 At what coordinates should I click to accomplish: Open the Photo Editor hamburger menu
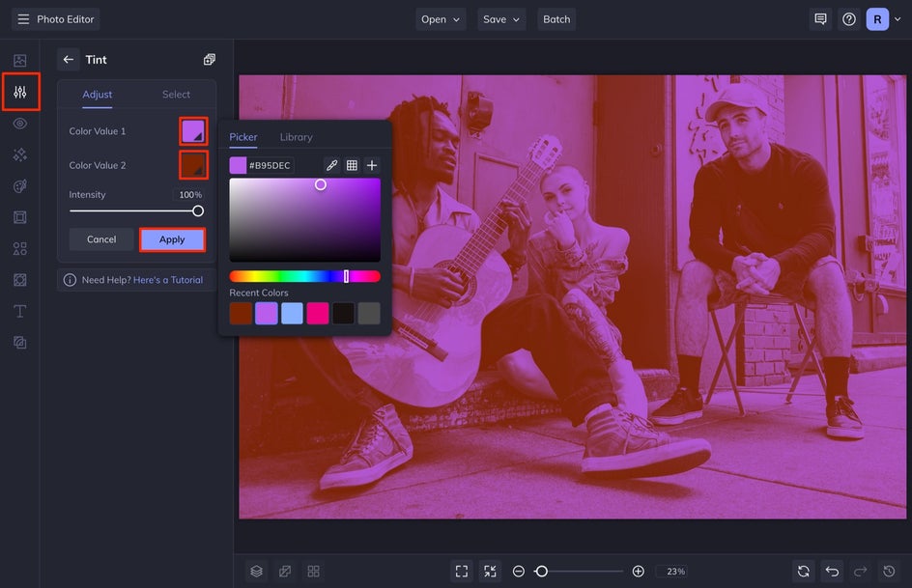23,19
